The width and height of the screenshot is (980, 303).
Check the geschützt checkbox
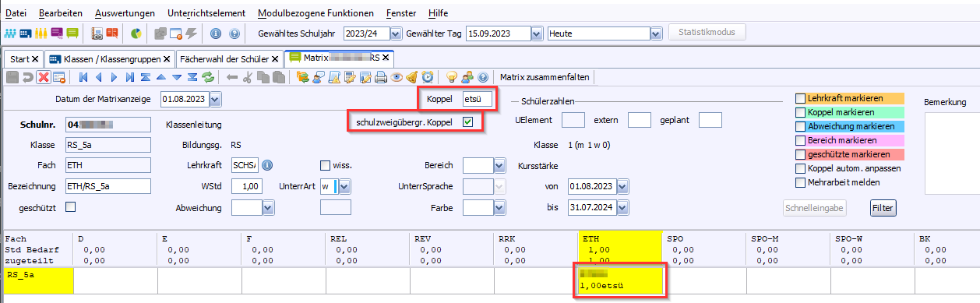tap(71, 207)
